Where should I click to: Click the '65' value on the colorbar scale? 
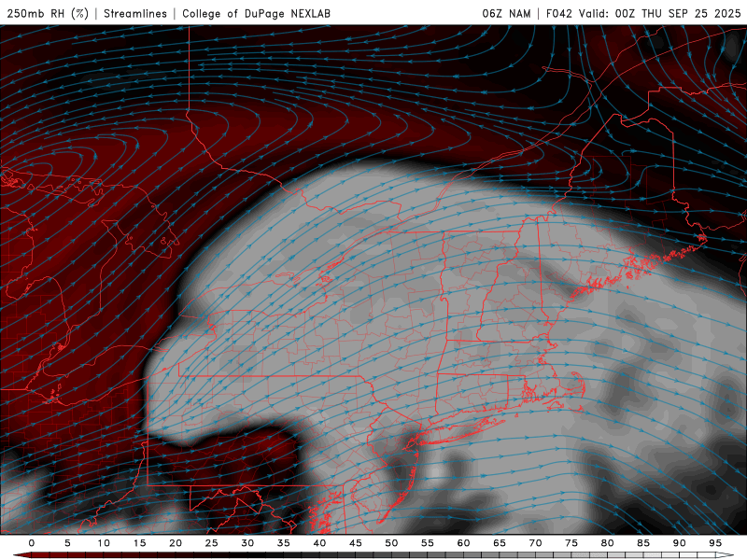click(x=500, y=543)
